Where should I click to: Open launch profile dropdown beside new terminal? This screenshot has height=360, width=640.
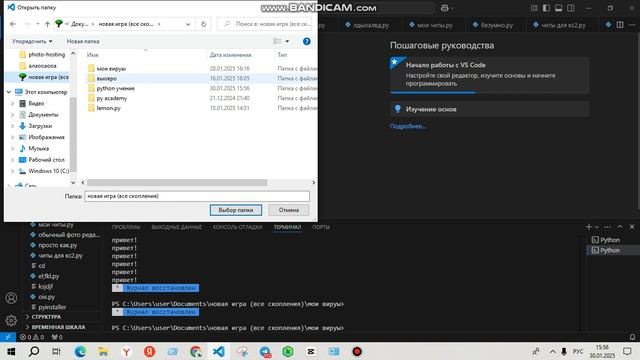pyautogui.click(x=597, y=227)
